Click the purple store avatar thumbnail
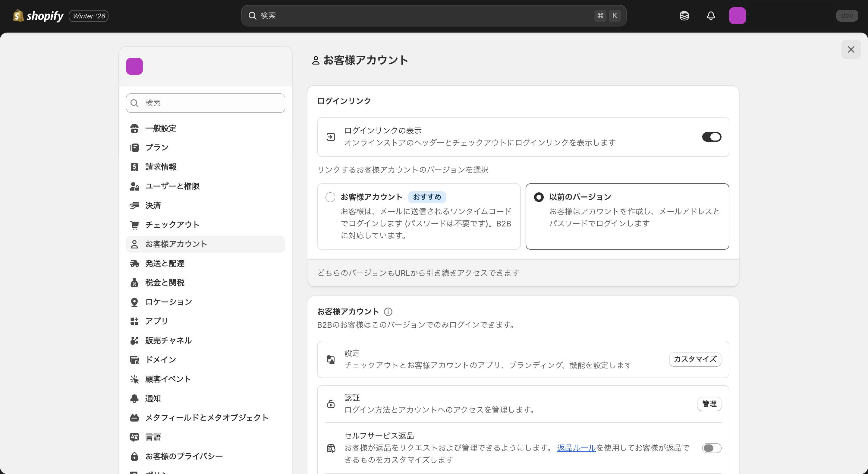The image size is (868, 474). [x=134, y=66]
